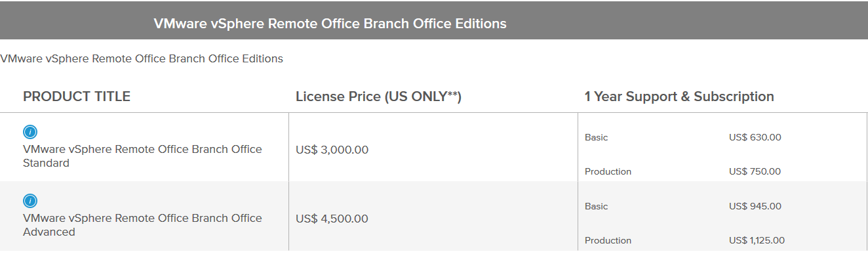The width and height of the screenshot is (868, 256).
Task: Click the Production label in the Standard row
Action: (x=608, y=171)
